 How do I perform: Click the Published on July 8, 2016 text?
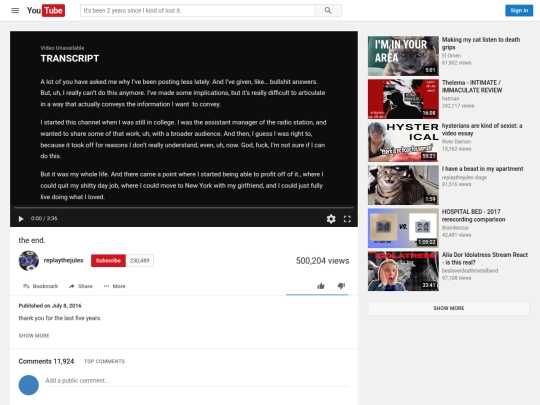click(50, 305)
